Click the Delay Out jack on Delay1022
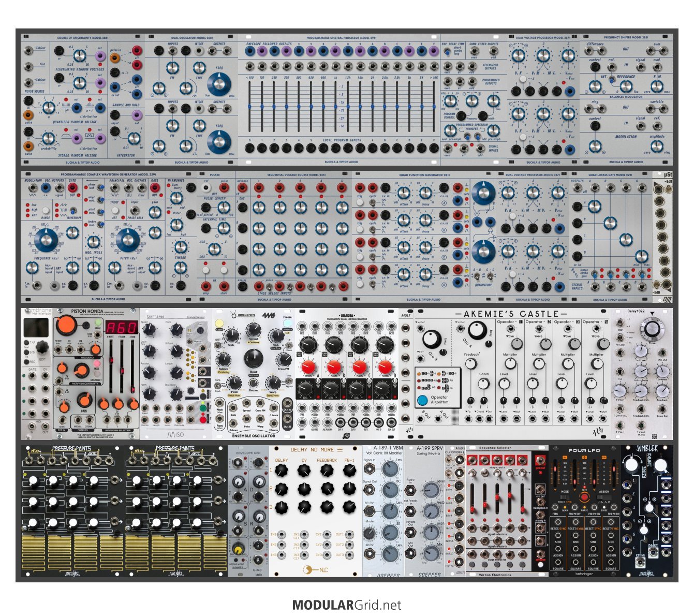 (x=662, y=409)
